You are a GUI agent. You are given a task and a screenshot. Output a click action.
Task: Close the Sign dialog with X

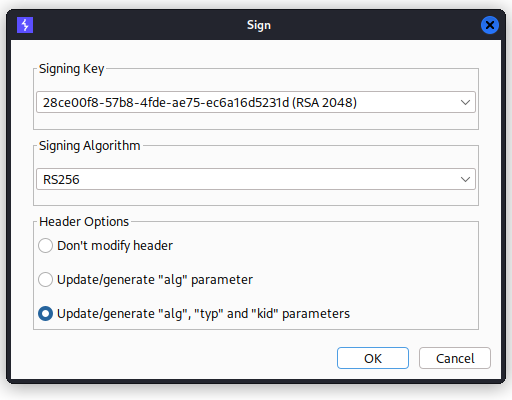(x=490, y=25)
